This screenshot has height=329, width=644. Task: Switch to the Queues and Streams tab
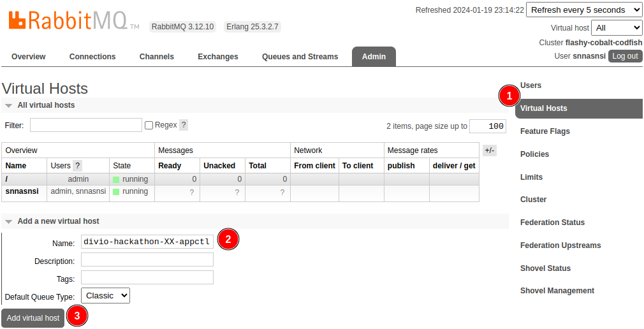click(300, 57)
